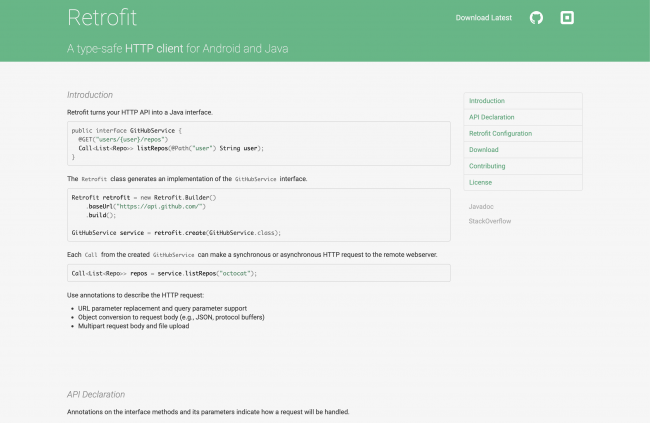This screenshot has height=423, width=650.
Task: Click the tagline 'HTTP client' text
Action: click(154, 49)
